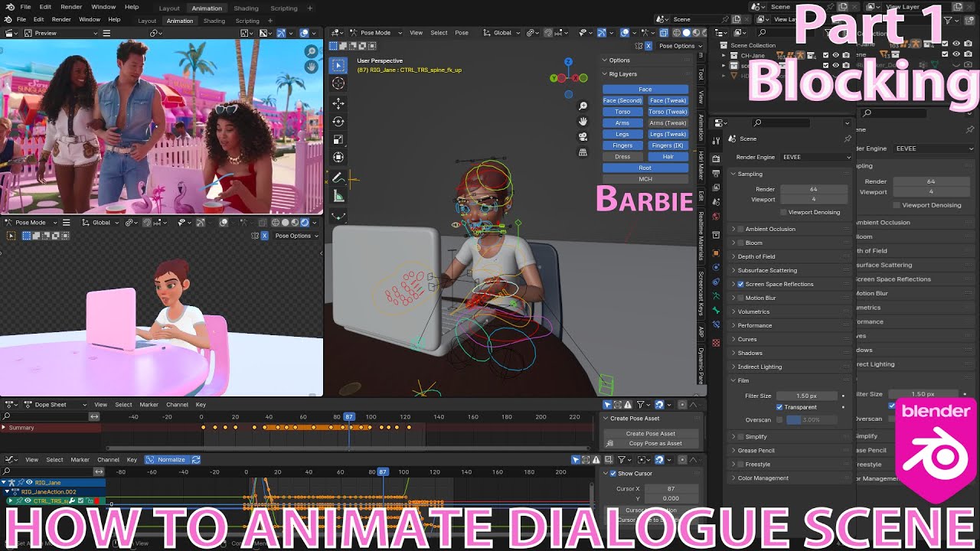Select the Measure tool

coord(338,196)
